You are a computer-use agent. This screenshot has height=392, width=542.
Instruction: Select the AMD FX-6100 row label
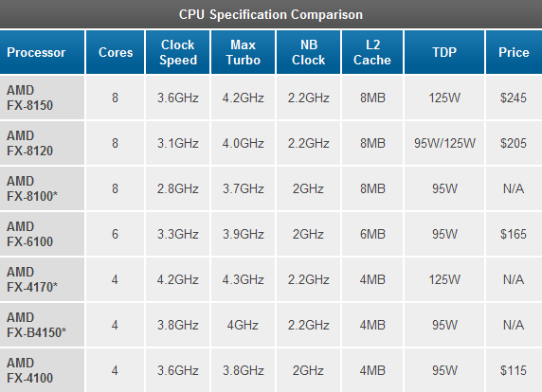42,234
